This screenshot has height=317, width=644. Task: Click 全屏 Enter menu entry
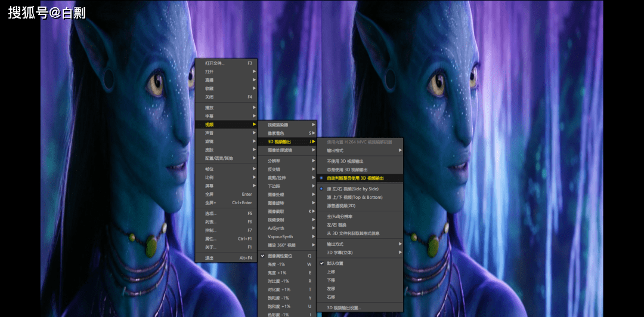226,194
